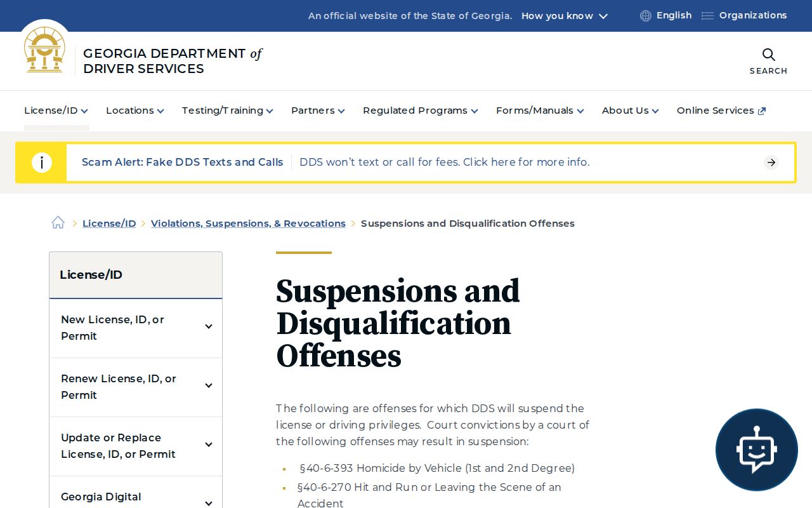Expand New License, ID, or Permit chevron
The image size is (812, 508).
coord(209,327)
